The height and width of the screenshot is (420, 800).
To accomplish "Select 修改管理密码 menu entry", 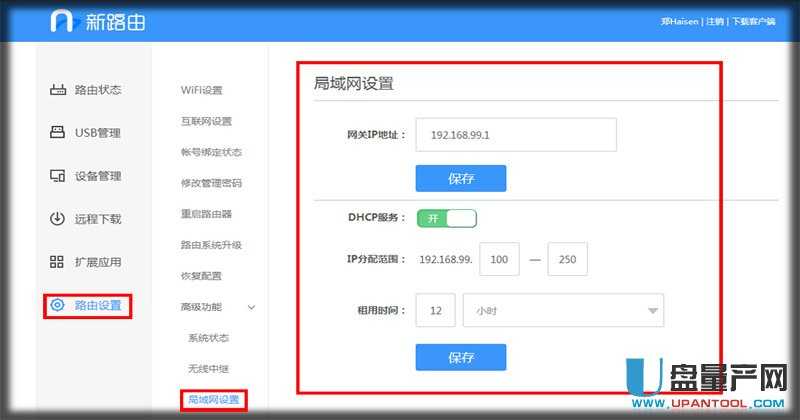I will [x=211, y=183].
